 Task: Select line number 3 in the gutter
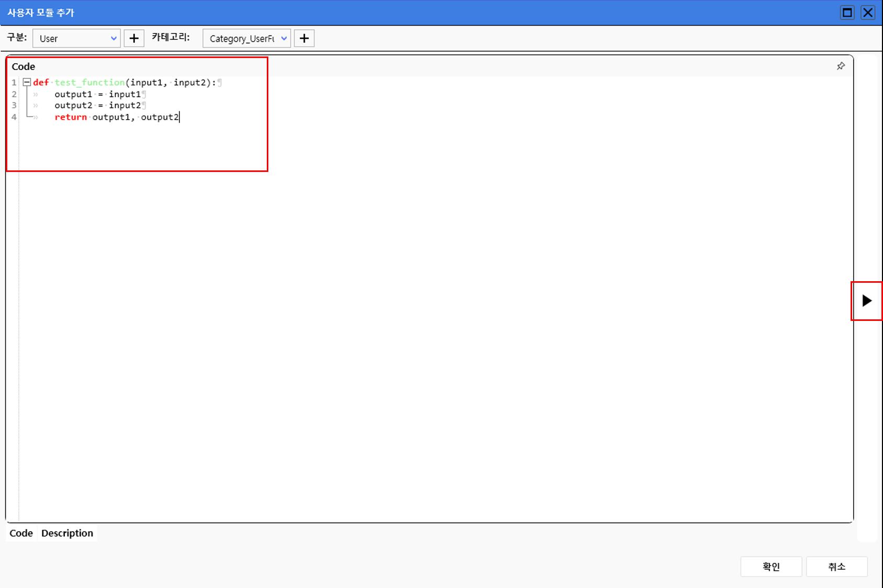14,106
